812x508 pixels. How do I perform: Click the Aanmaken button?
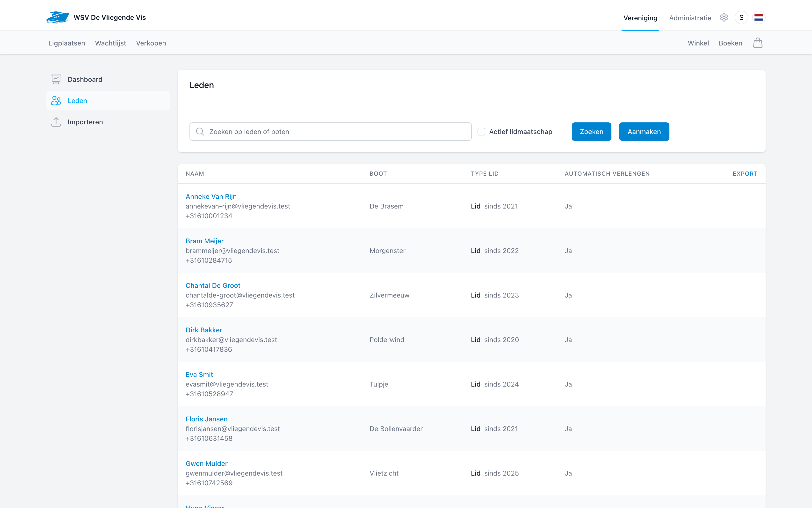(x=644, y=132)
